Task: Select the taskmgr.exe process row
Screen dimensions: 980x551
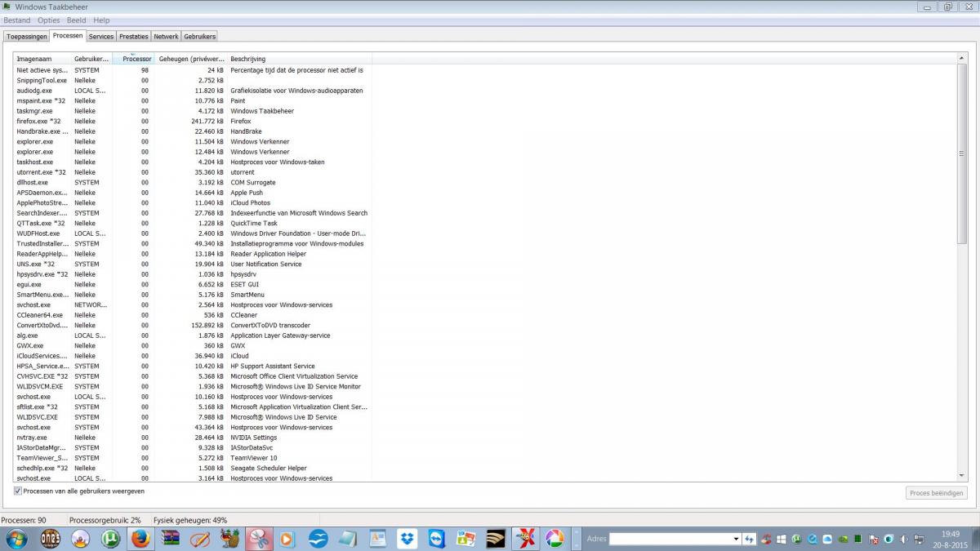Action: click(x=193, y=111)
